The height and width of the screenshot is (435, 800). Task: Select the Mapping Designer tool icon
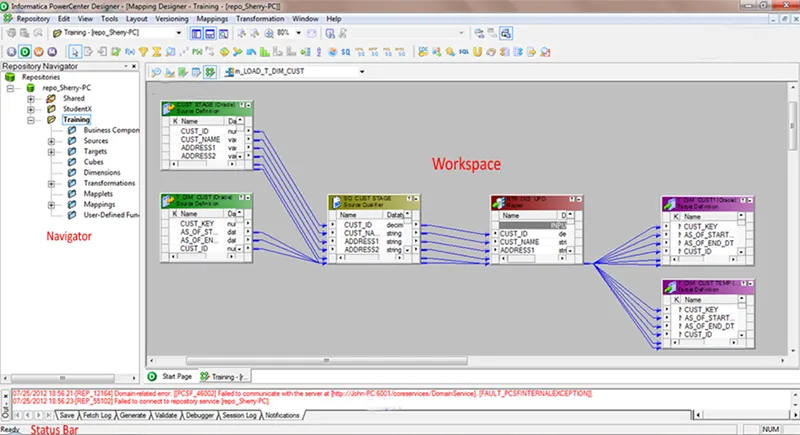(210, 72)
